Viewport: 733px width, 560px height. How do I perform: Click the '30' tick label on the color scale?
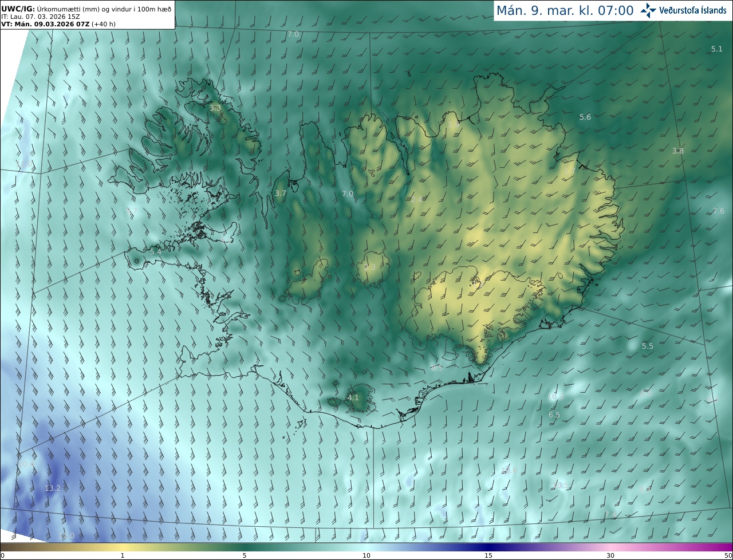[610, 555]
